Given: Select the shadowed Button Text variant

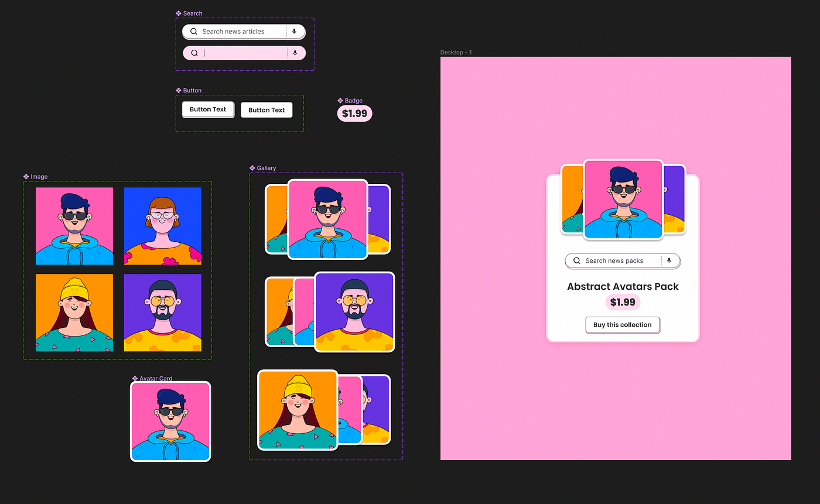Looking at the screenshot, I should click(208, 109).
